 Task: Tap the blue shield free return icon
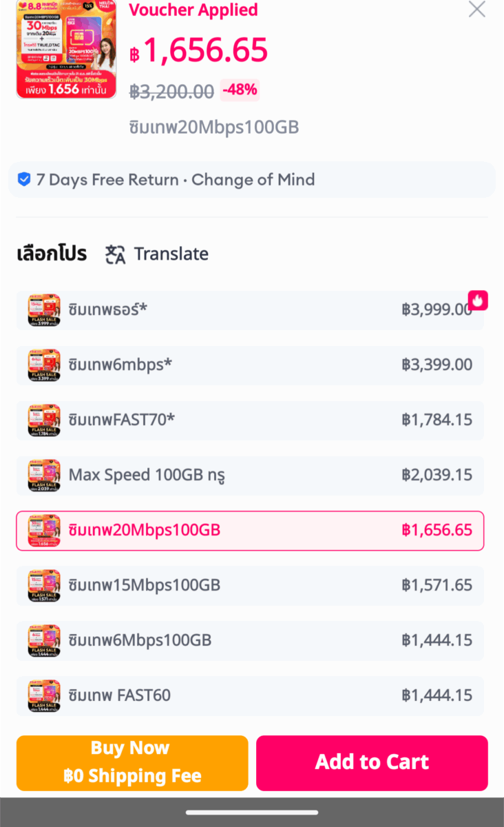point(24,180)
